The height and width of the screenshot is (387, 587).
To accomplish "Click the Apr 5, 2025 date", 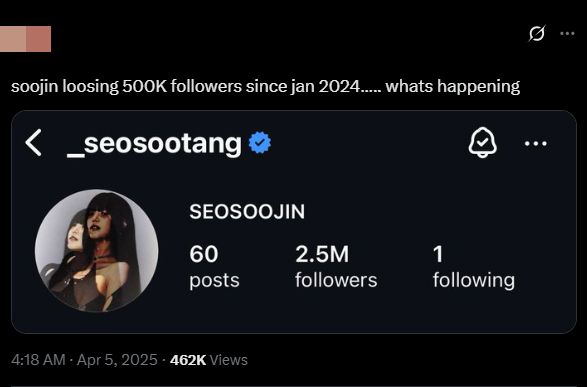I will click(117, 360).
